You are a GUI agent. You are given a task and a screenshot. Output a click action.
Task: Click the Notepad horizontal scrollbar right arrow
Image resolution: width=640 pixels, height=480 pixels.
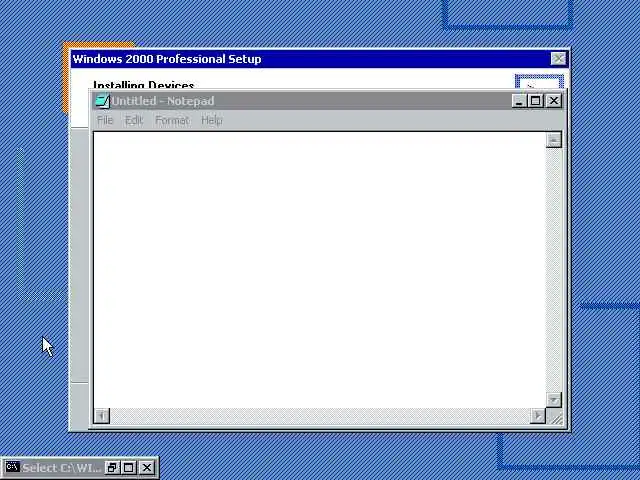(x=538, y=416)
